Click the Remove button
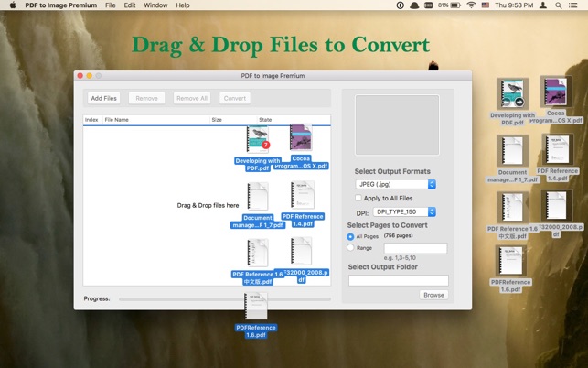The image size is (588, 368). [146, 98]
